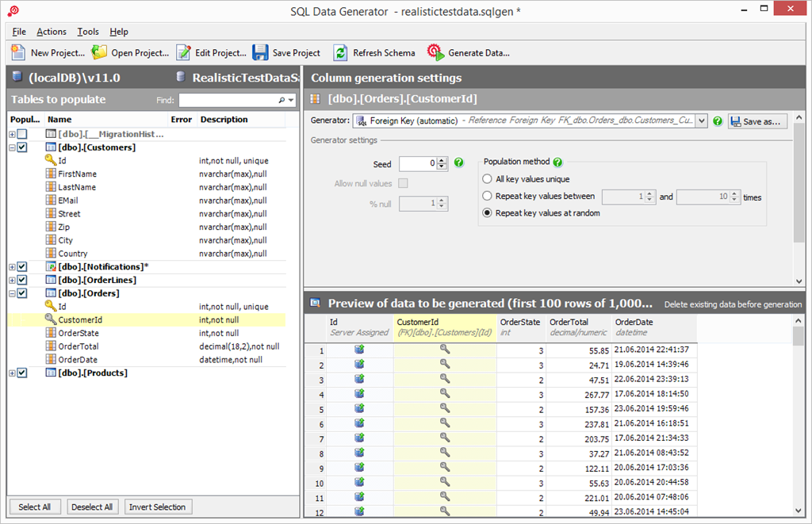Click the green help icon beside Seed
Viewport: 812px width, 524px height.
pos(458,163)
